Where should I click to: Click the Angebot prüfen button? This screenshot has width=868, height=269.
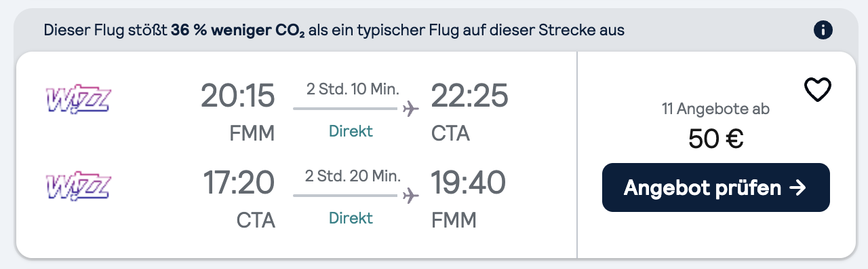[x=716, y=187]
